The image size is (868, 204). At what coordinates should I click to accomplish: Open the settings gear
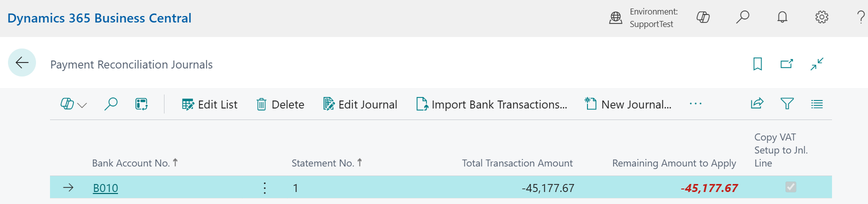(821, 17)
